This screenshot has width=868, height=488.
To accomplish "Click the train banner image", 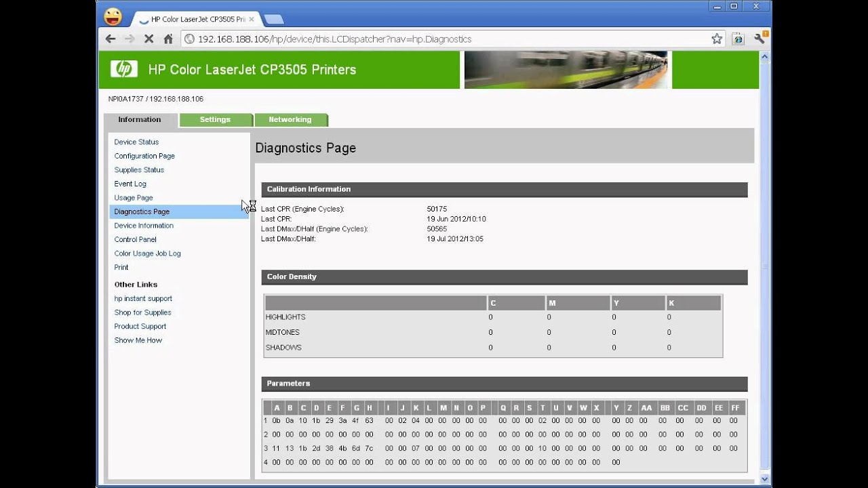I will 567,70.
